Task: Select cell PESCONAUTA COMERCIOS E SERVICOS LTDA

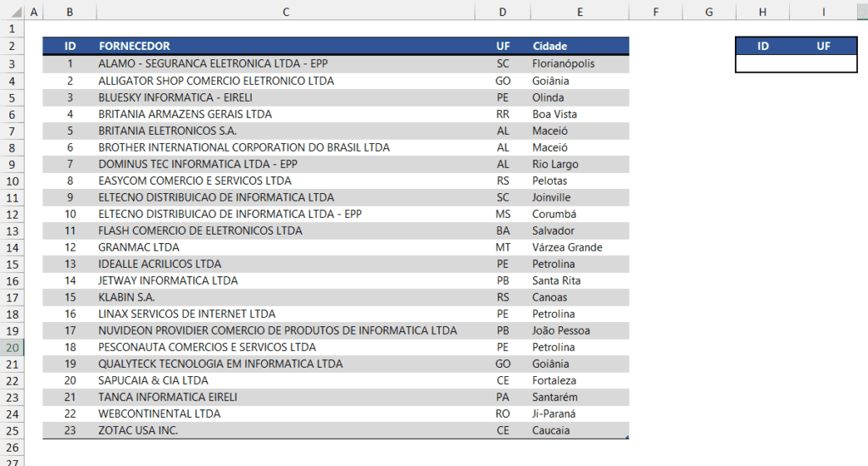Action: (x=286, y=347)
